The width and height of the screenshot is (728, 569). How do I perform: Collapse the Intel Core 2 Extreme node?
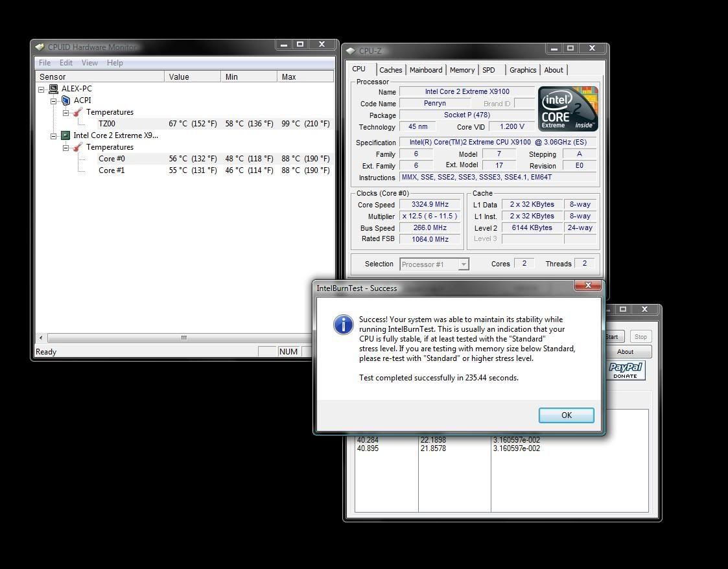point(54,135)
